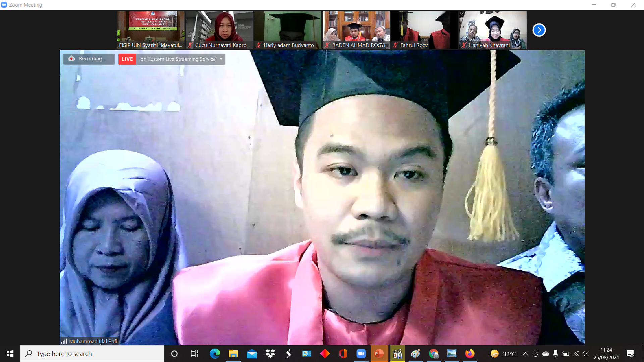Viewport: 644px width, 362px height.
Task: Click the Meet Now tray icon
Action: point(536,354)
